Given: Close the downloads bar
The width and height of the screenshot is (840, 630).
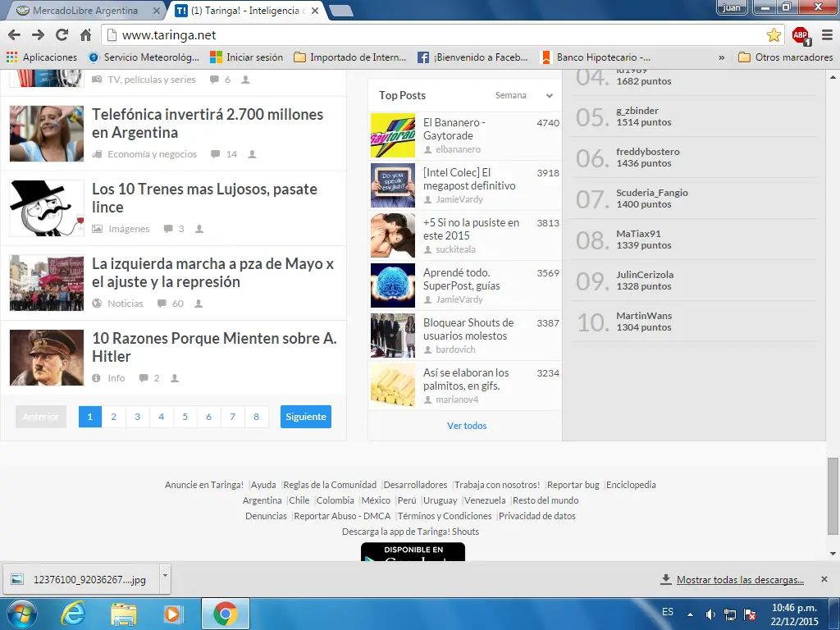Looking at the screenshot, I should (824, 579).
